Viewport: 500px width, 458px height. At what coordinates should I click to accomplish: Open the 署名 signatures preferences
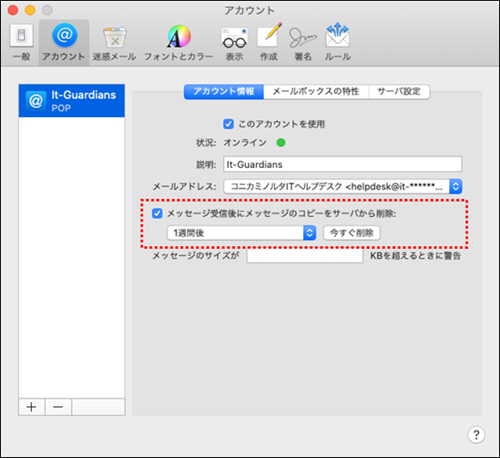[303, 42]
